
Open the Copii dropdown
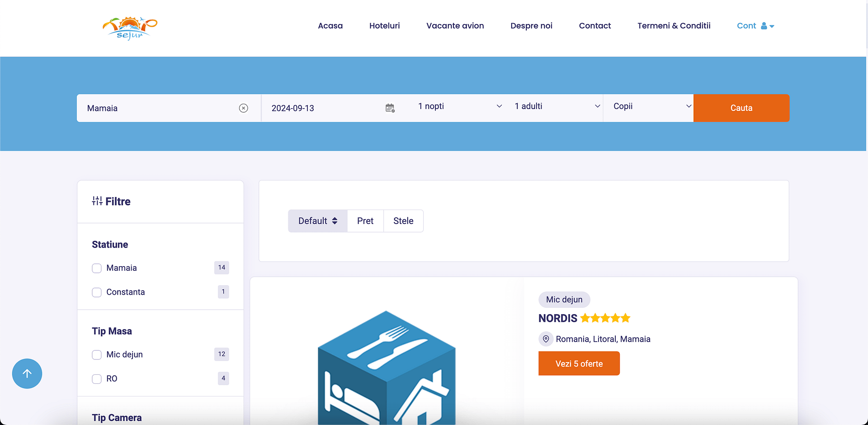tap(649, 106)
